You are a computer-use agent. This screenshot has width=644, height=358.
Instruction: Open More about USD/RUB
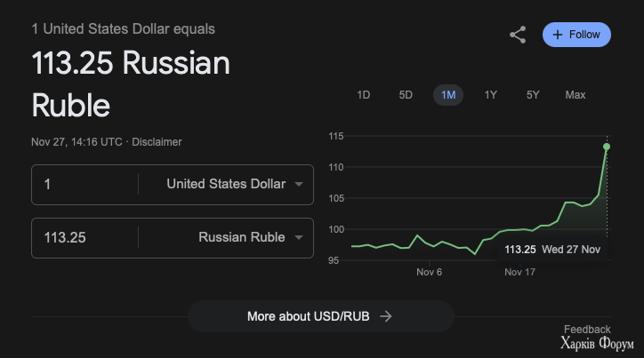click(321, 316)
